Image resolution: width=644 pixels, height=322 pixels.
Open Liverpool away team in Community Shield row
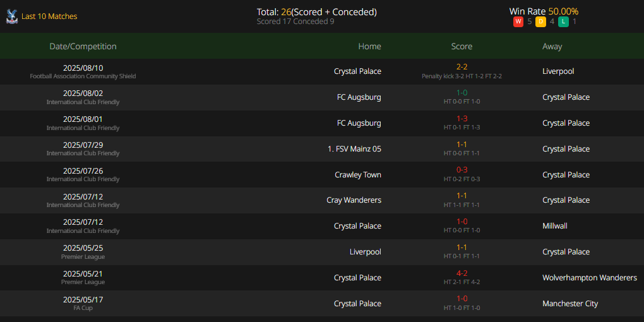click(558, 71)
